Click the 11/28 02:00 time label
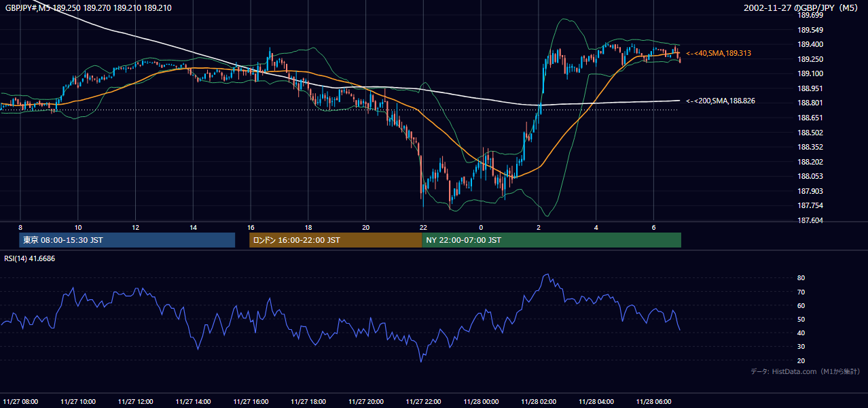 point(539,401)
